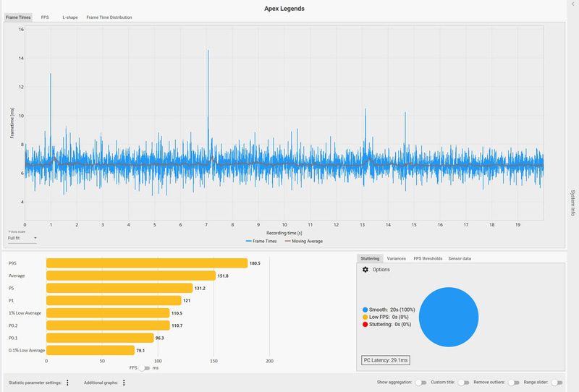Open the Frame Time Distribution tab

[x=109, y=17]
